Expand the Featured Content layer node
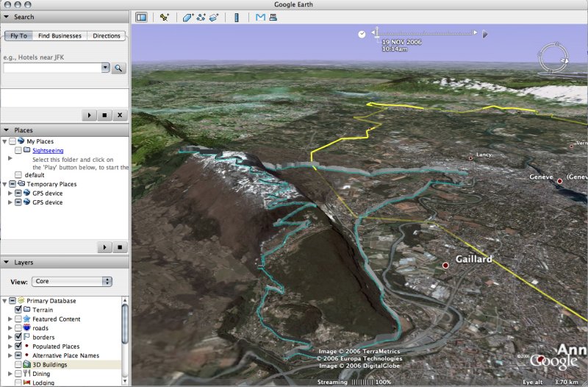This screenshot has width=588, height=387. [x=10, y=319]
